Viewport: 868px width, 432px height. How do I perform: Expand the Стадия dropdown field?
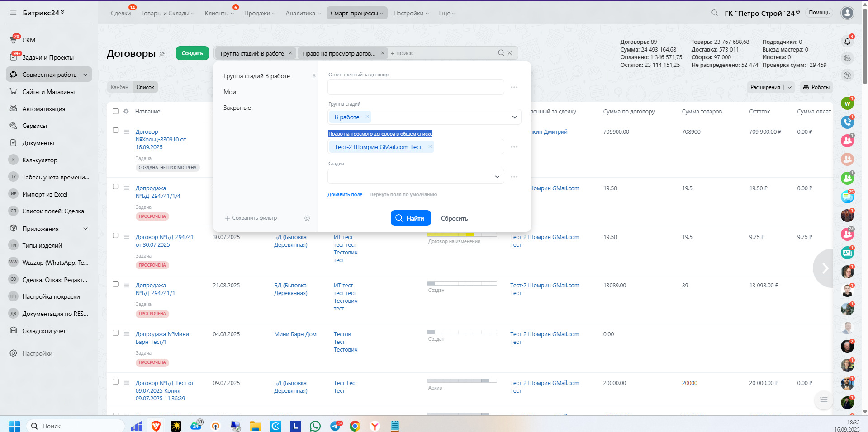click(x=497, y=177)
